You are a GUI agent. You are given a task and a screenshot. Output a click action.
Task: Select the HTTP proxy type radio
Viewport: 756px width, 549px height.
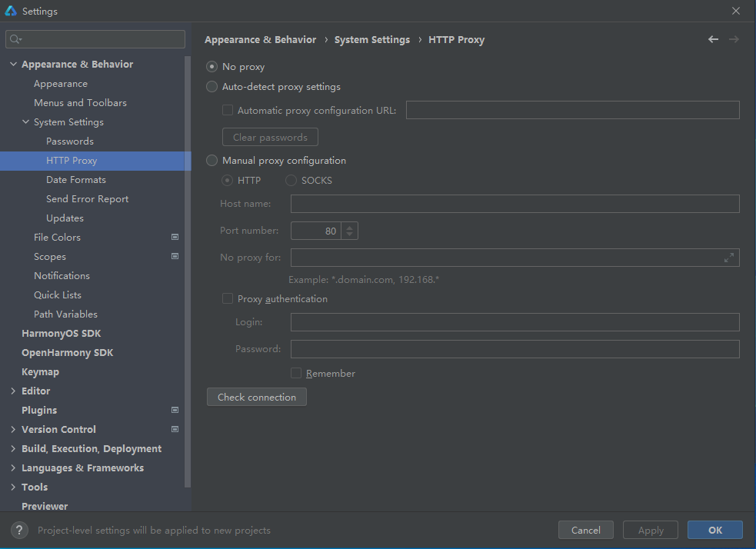227,180
